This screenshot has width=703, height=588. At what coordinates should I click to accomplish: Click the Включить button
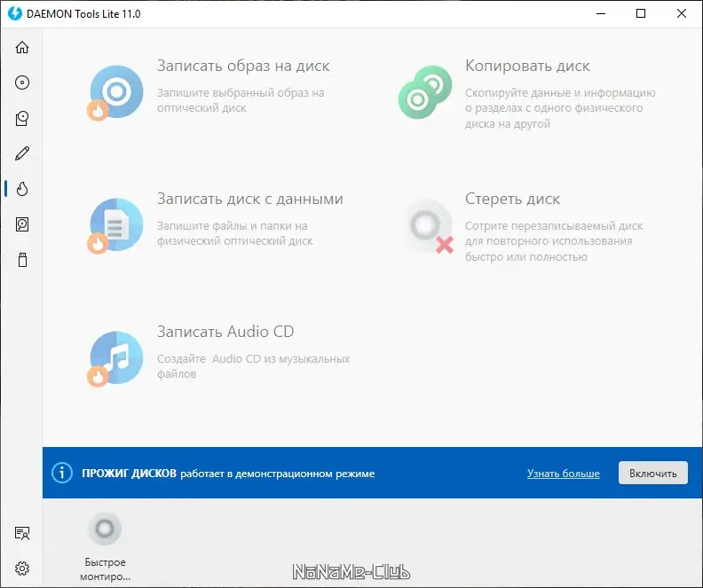652,473
